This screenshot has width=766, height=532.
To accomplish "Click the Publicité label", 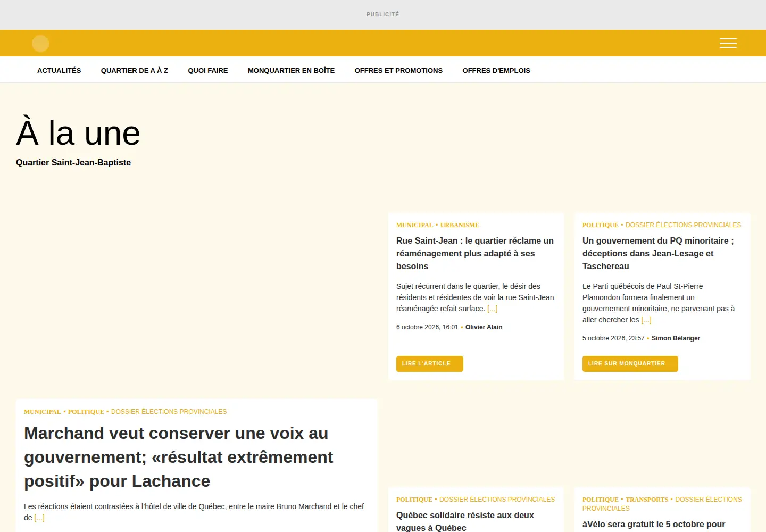I will [382, 14].
